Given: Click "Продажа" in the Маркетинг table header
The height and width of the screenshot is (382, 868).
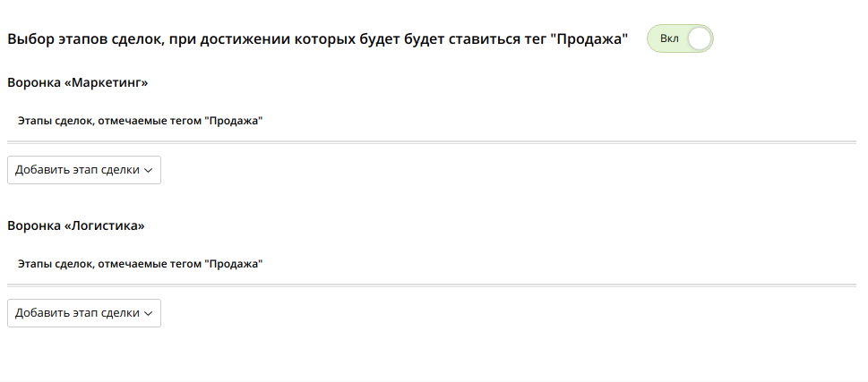Looking at the screenshot, I should [233, 121].
